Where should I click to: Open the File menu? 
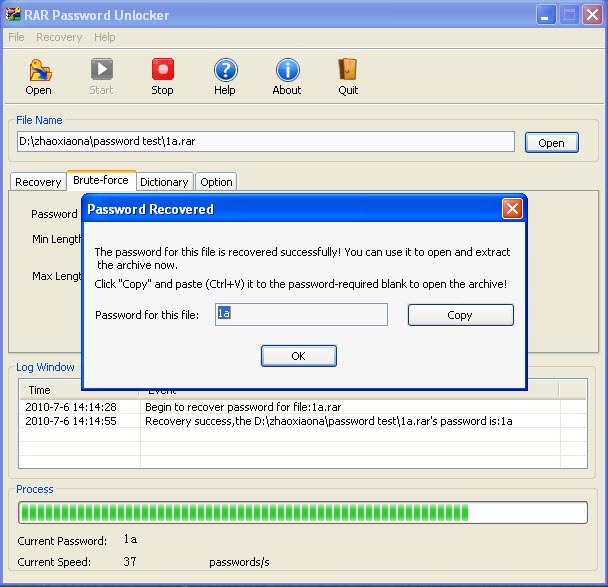pyautogui.click(x=16, y=37)
